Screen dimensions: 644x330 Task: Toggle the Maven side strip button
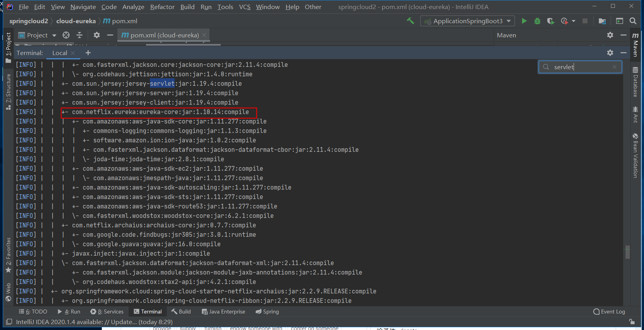[x=635, y=44]
